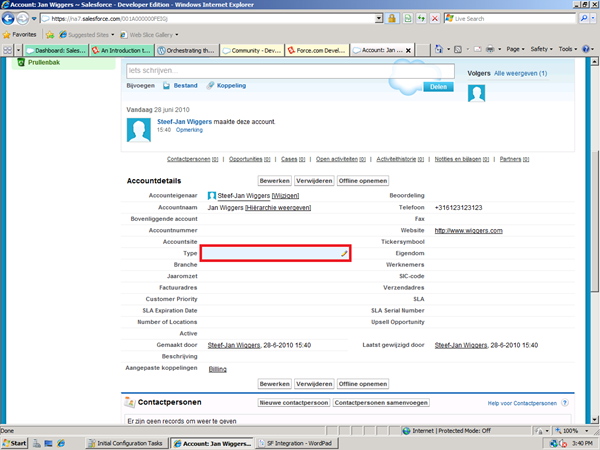The width and height of the screenshot is (600, 450).
Task: Click the Read Mail toolbar icon
Action: click(478, 49)
